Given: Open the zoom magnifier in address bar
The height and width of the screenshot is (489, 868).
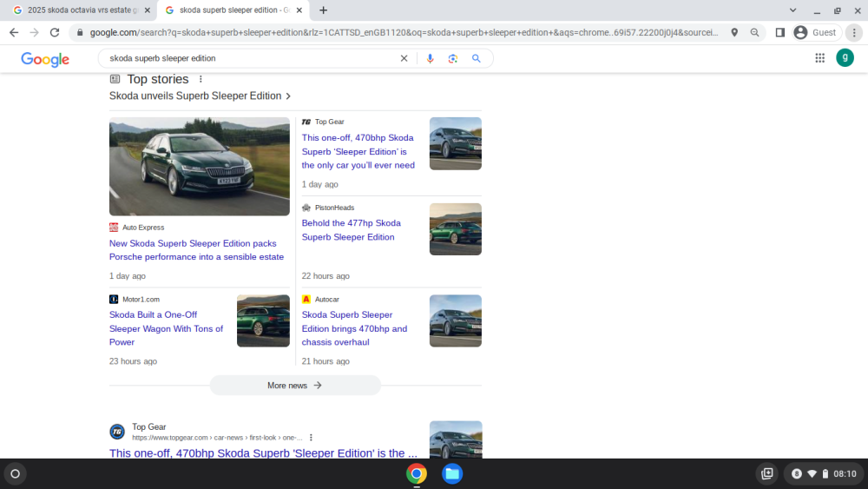Looking at the screenshot, I should pyautogui.click(x=754, y=33).
